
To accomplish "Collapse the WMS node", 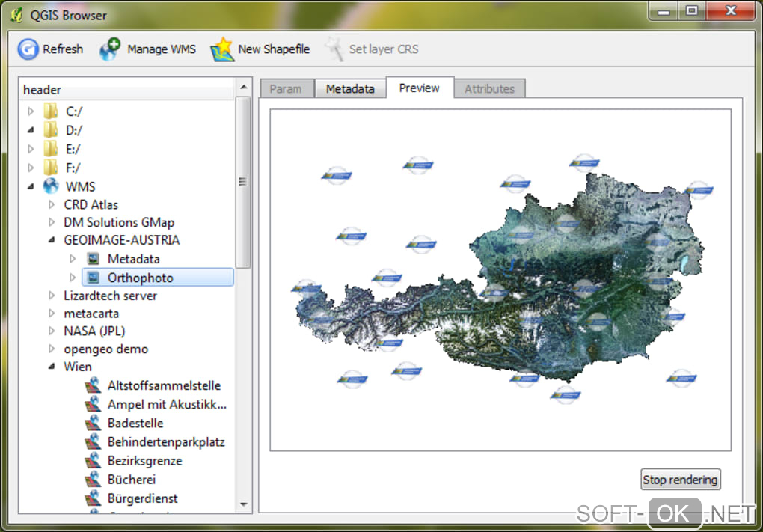I will [x=31, y=186].
